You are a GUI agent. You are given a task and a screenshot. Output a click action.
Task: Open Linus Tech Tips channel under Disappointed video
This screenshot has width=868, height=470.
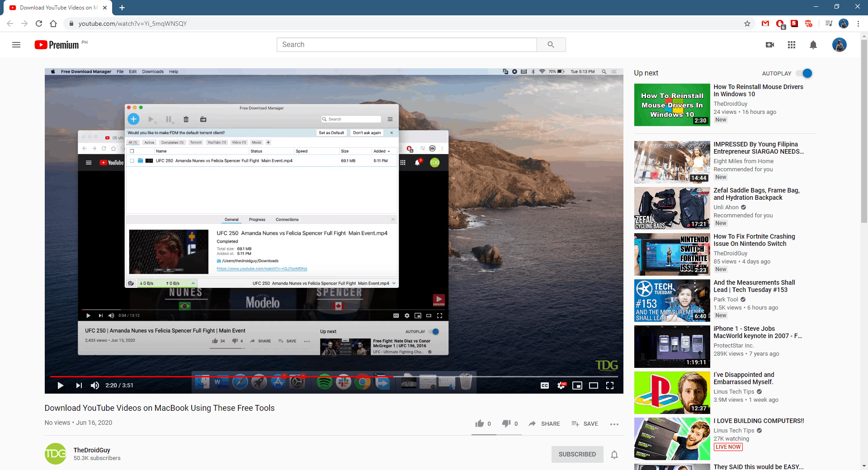click(734, 392)
